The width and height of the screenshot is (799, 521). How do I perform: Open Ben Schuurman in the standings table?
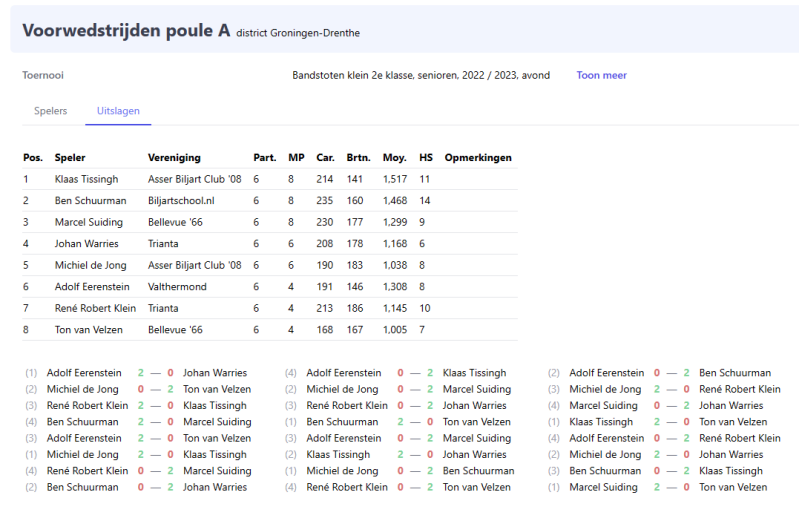89,200
